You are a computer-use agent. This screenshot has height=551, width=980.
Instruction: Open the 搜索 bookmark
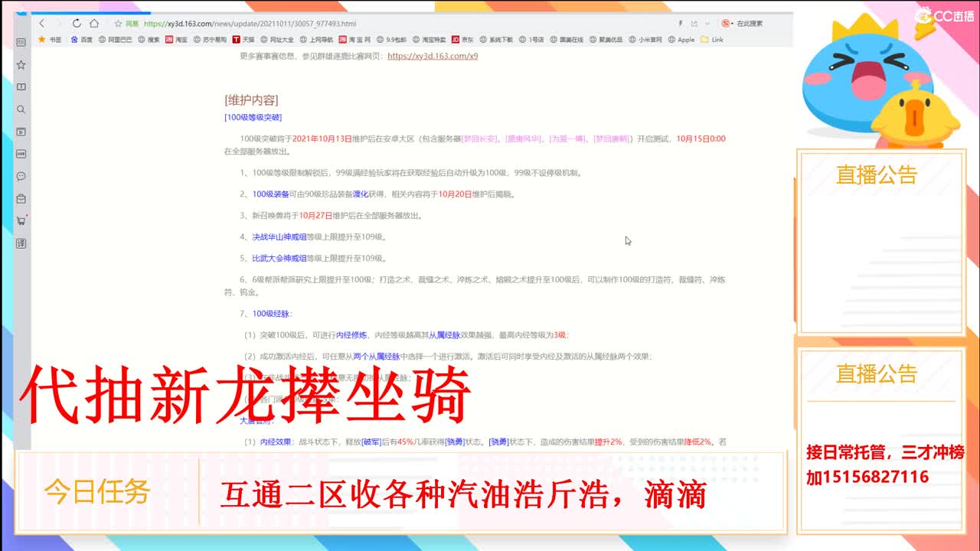click(x=149, y=40)
